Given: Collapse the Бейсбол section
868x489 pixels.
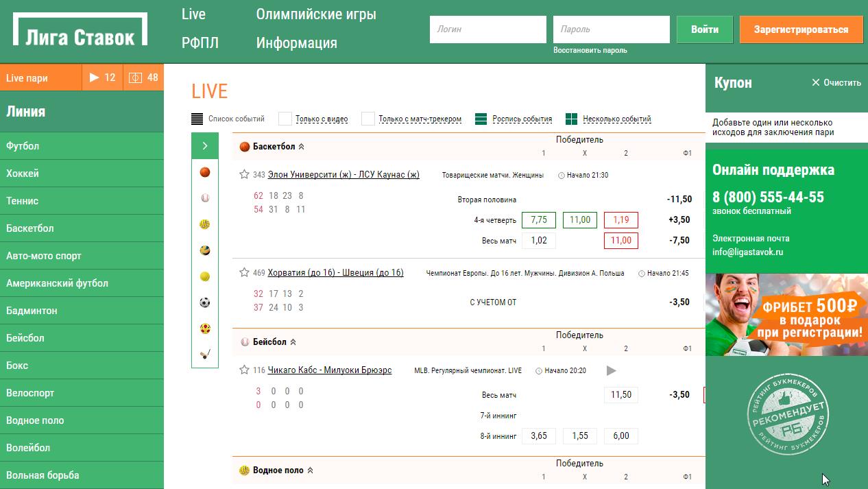Looking at the screenshot, I should pos(293,342).
